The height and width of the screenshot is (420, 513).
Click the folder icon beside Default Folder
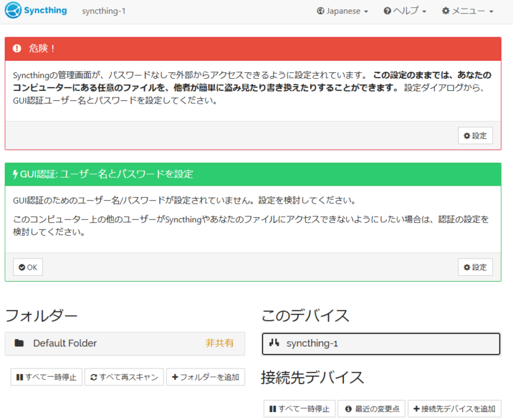pos(19,343)
